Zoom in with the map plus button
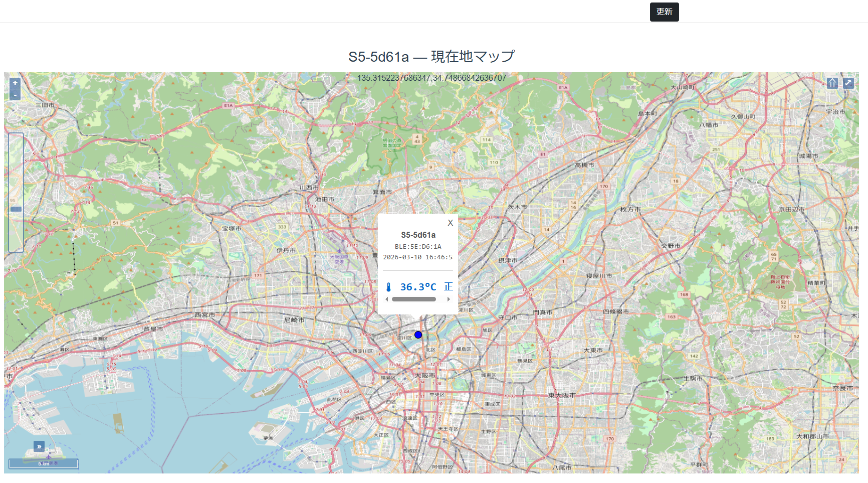Screen dimensions: 868x483 [15, 83]
